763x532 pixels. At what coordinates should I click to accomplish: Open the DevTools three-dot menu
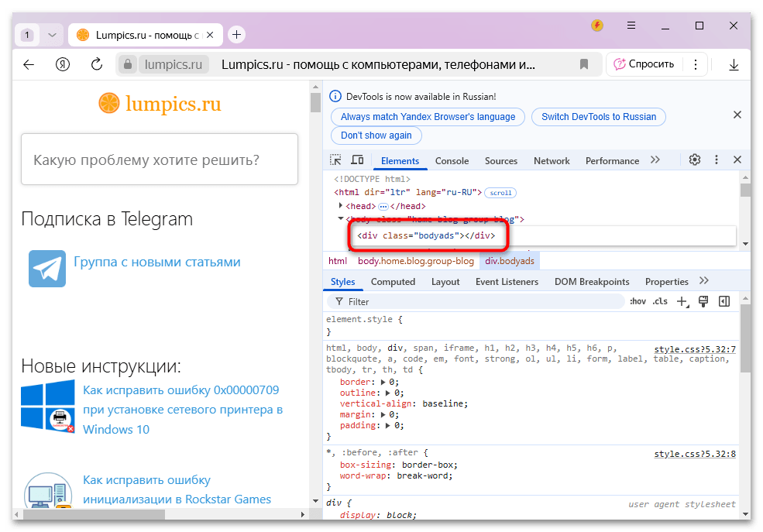tap(716, 160)
